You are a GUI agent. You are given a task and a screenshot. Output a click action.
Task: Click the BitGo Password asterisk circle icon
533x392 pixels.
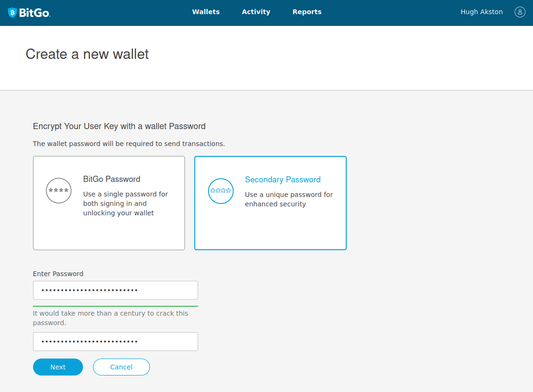59,190
